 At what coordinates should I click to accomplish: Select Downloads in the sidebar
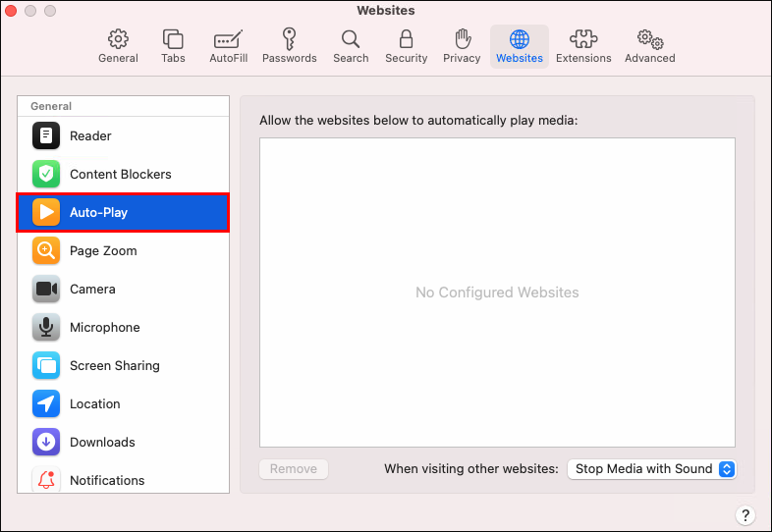[123, 443]
